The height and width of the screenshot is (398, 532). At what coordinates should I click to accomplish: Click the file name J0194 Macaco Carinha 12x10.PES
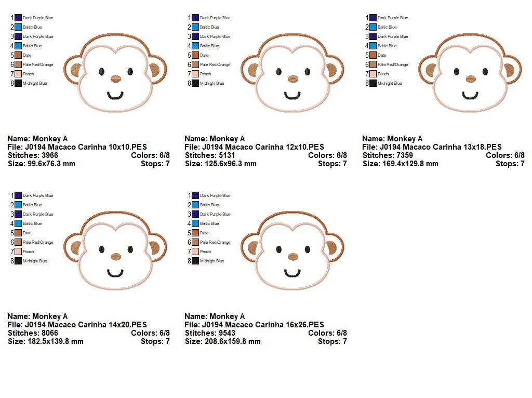click(255, 147)
